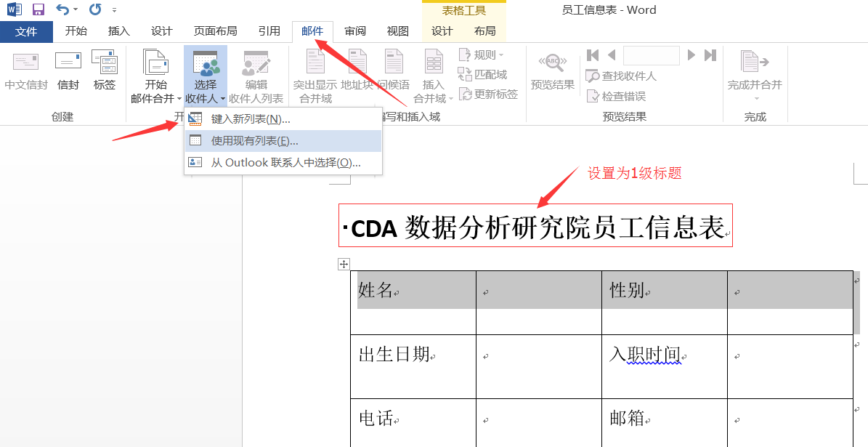
Task: Open the Undo history dropdown arrow
Action: click(76, 10)
